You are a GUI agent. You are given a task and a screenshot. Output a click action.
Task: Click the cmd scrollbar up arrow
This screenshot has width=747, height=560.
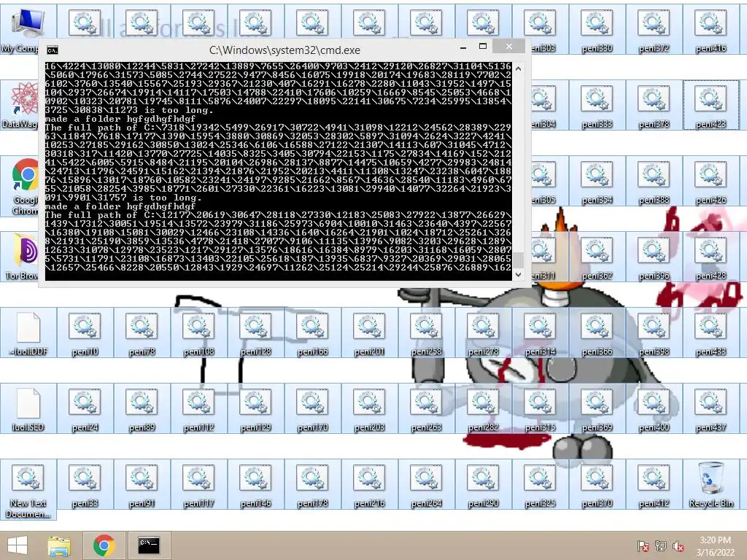519,69
